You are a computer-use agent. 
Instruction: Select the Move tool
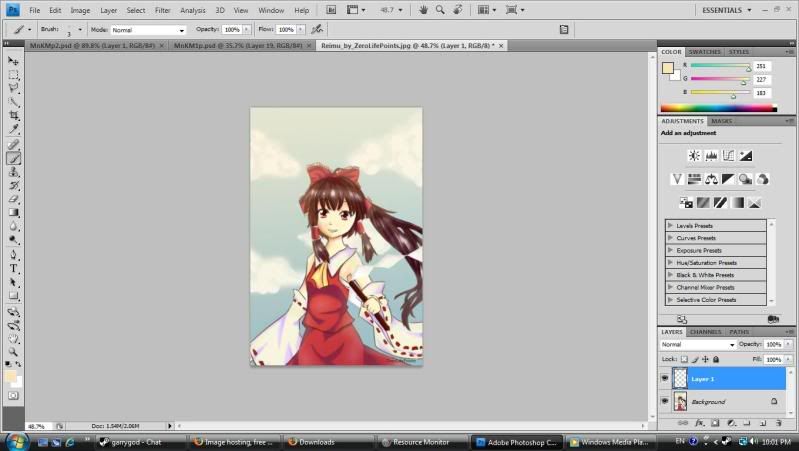click(13, 61)
